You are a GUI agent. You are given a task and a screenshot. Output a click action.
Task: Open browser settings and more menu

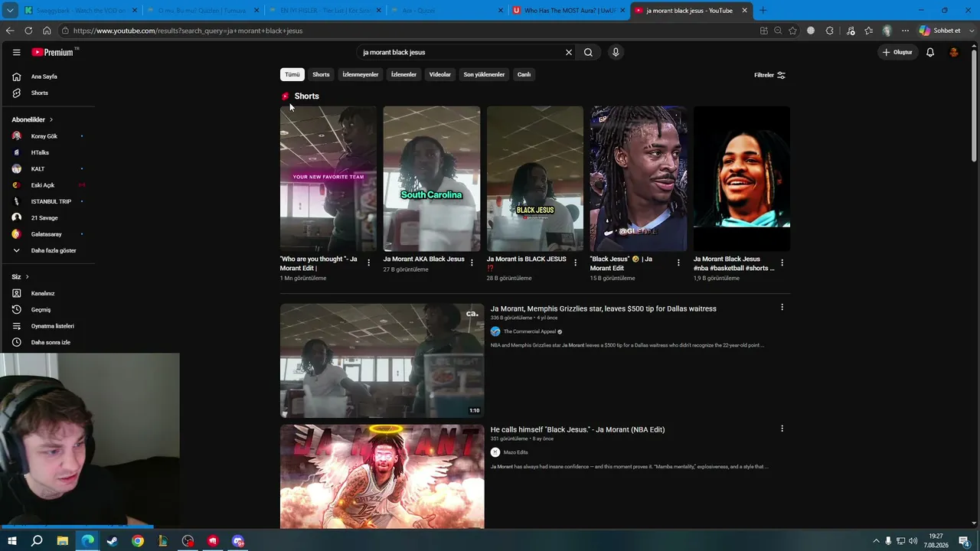tap(905, 31)
